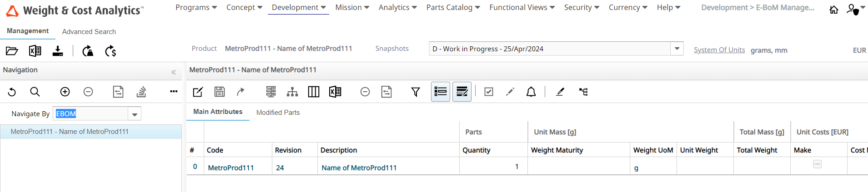The image size is (868, 192).
Task: Open the MetroProd111 code link
Action: coord(231,168)
